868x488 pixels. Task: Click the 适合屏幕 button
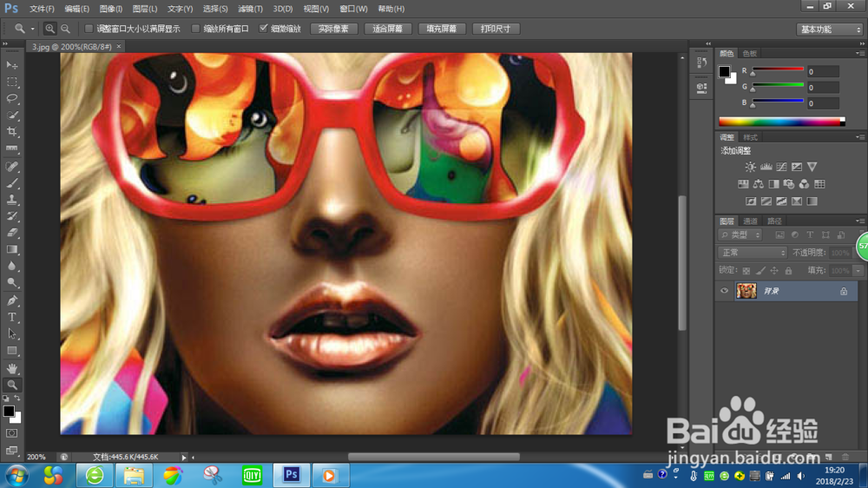tap(387, 29)
